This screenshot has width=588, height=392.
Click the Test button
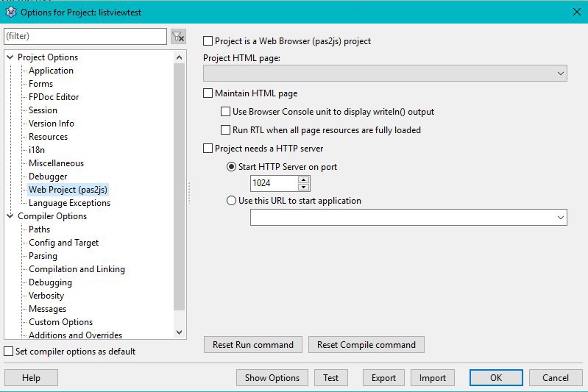pos(330,378)
